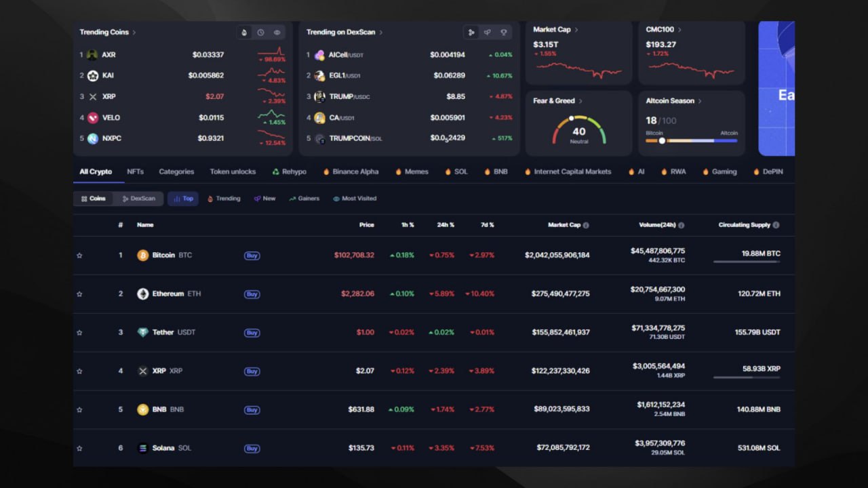This screenshot has height=488, width=868.
Task: Select the Trending filter button
Action: [x=224, y=199]
